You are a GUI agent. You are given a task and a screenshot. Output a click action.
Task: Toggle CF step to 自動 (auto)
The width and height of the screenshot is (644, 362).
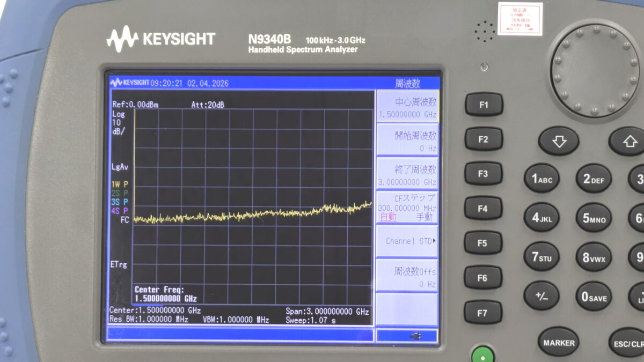[388, 217]
